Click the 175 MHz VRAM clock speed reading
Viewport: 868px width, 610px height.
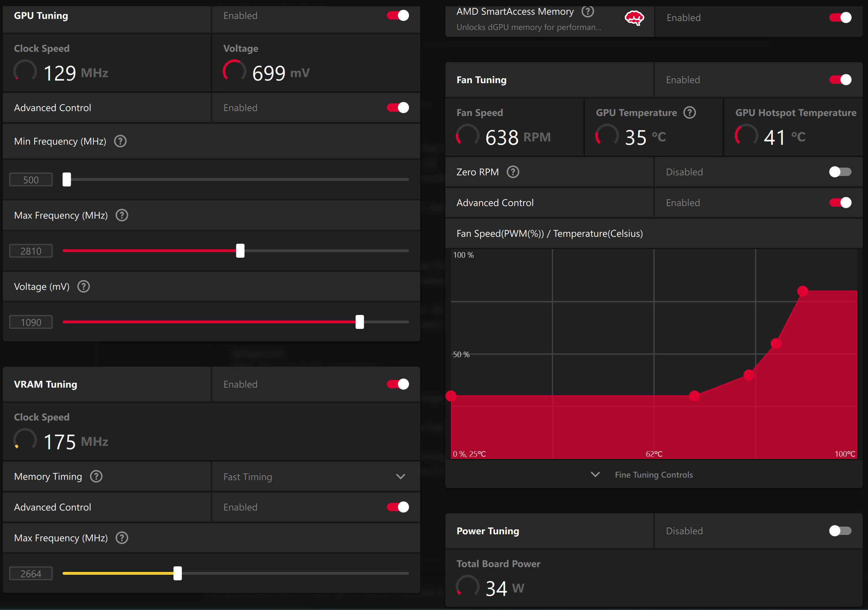click(x=76, y=441)
